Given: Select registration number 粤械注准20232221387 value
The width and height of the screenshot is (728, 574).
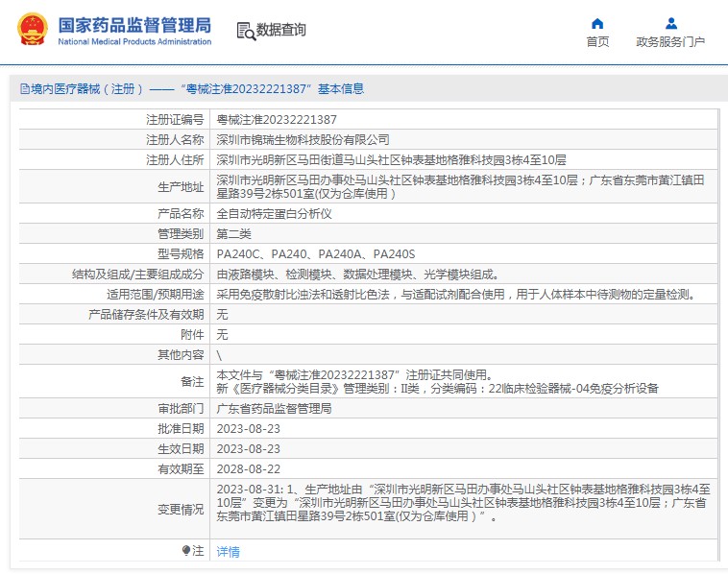Looking at the screenshot, I should coord(277,120).
